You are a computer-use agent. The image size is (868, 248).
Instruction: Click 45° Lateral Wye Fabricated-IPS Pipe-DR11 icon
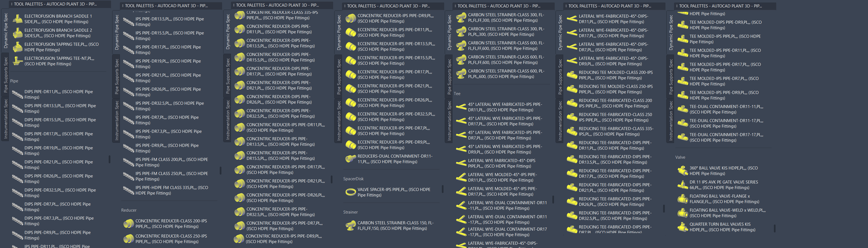[x=461, y=107]
